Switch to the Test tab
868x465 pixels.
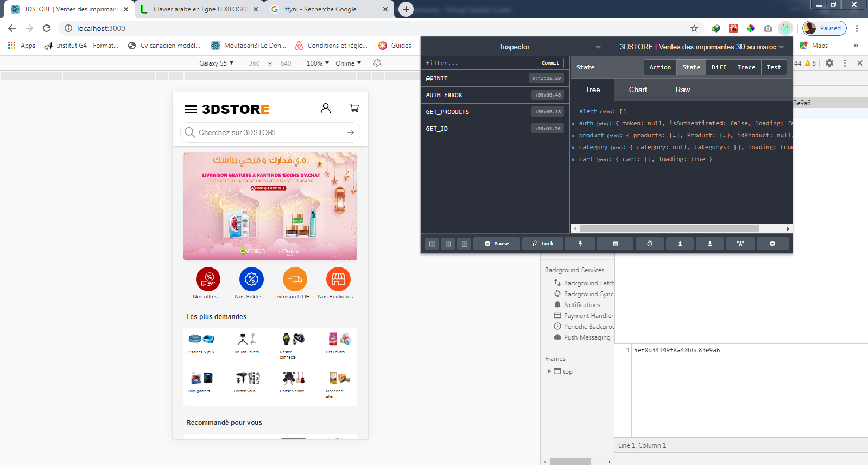click(x=774, y=67)
